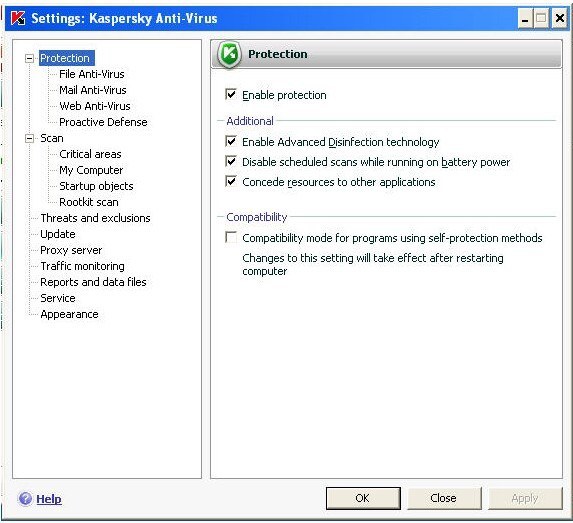Select the Scan tree item
573x523 pixels.
[52, 138]
